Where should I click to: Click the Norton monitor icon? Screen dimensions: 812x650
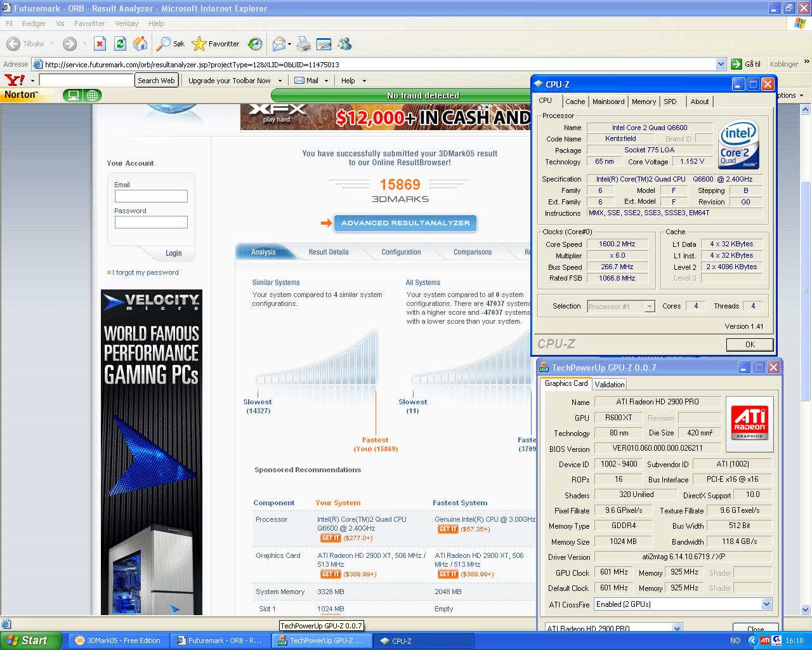[x=74, y=95]
